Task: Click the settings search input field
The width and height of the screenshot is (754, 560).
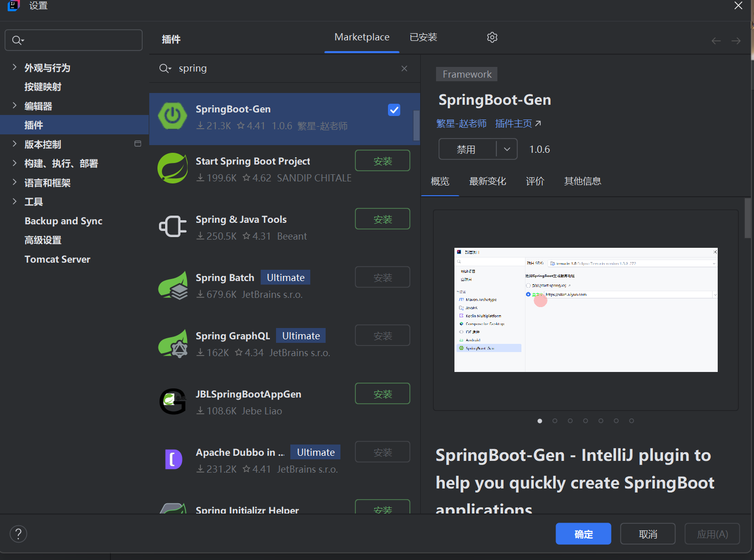Action: (74, 40)
